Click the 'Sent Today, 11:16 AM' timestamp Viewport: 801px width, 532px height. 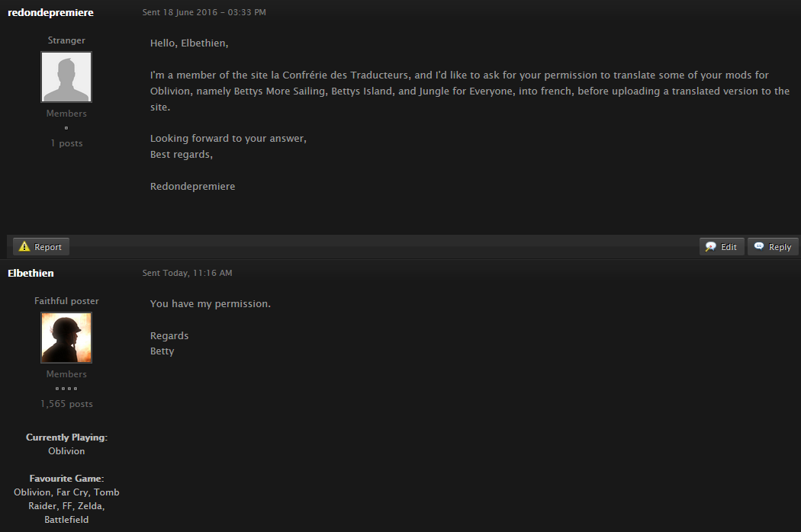click(187, 273)
